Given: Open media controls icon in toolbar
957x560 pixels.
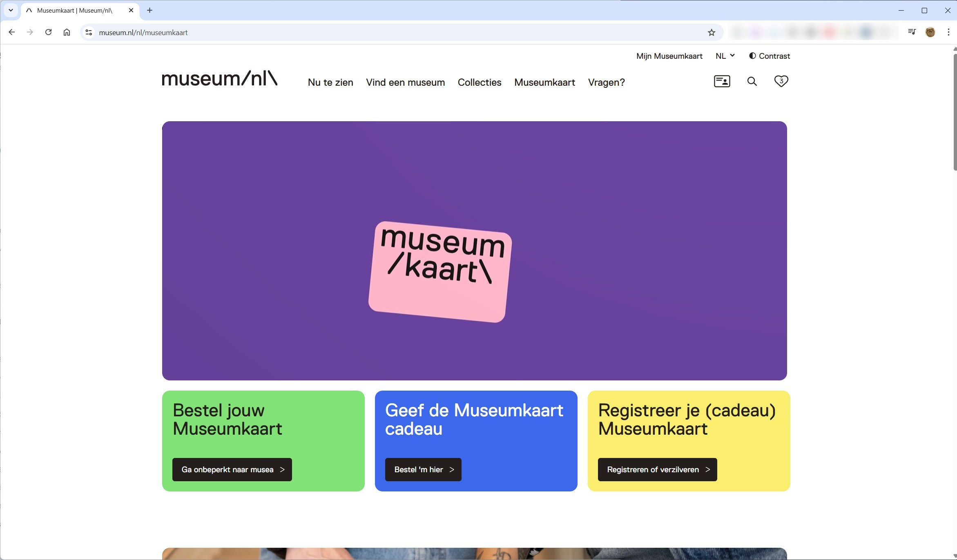Looking at the screenshot, I should pyautogui.click(x=912, y=32).
